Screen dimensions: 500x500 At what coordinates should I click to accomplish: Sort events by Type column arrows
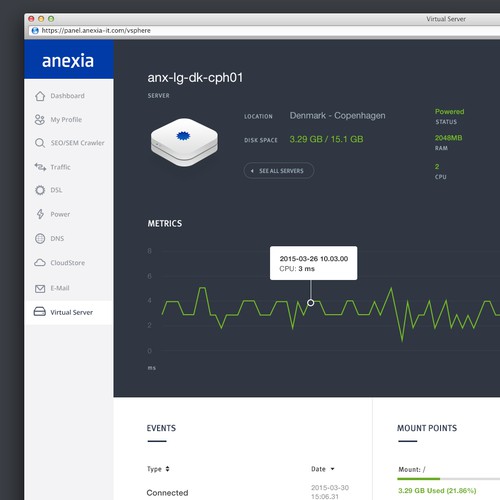(x=167, y=469)
